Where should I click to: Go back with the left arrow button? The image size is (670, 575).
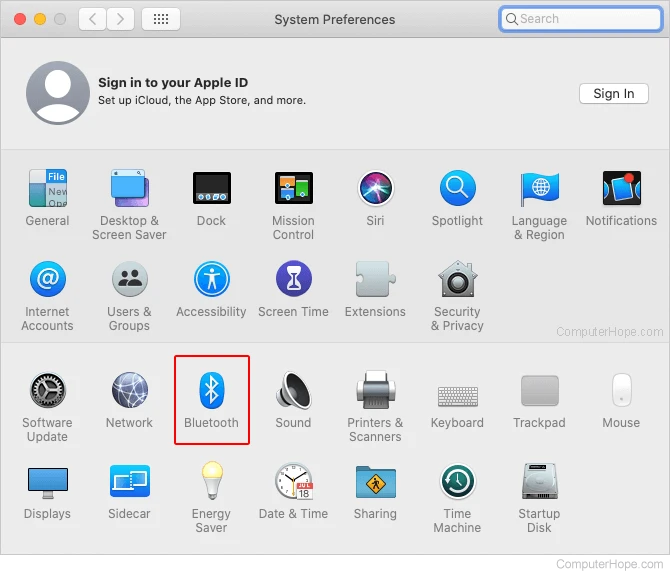(92, 19)
